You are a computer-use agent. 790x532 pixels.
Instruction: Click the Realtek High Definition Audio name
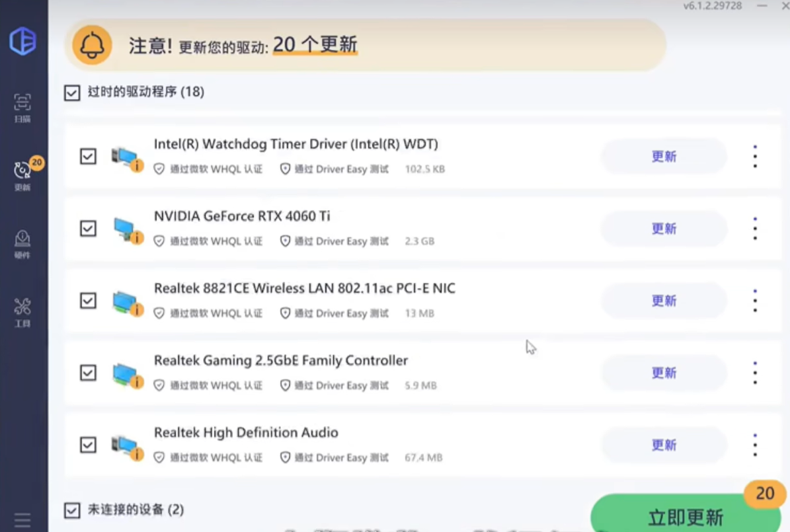point(246,432)
